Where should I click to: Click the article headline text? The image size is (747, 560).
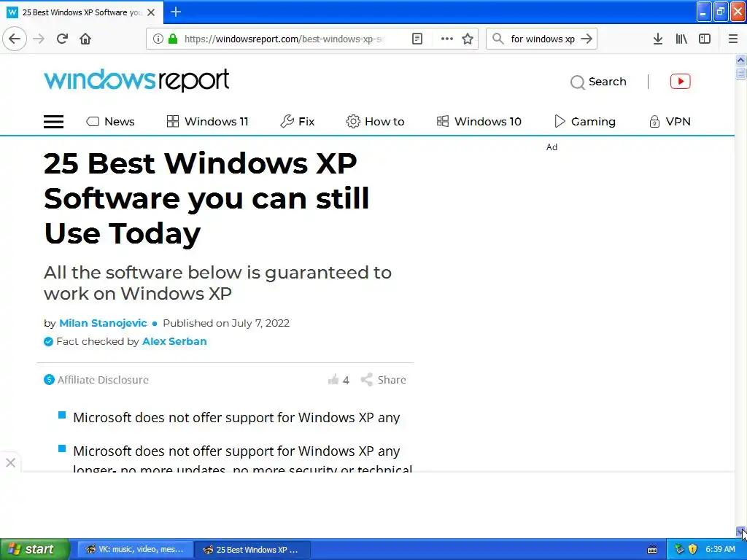tap(206, 198)
